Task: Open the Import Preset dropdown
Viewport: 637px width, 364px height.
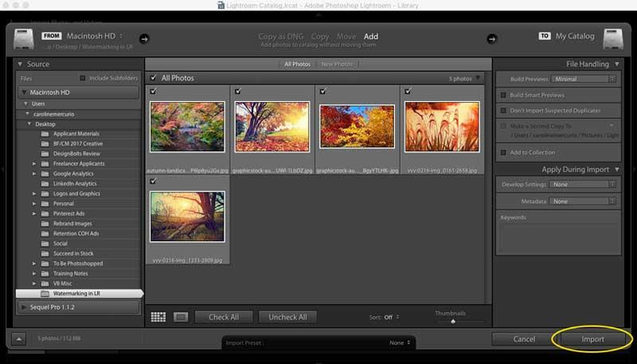Action: click(399, 343)
